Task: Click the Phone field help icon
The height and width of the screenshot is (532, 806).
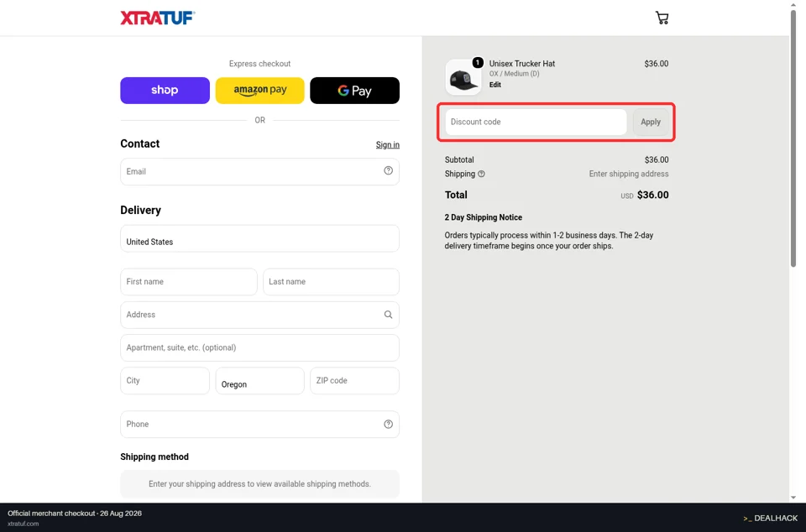Action: [388, 424]
